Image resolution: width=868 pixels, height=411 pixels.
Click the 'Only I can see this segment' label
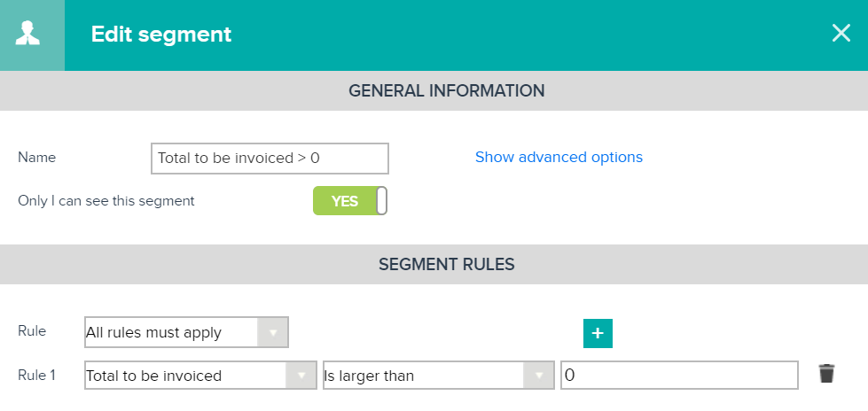pyautogui.click(x=106, y=201)
